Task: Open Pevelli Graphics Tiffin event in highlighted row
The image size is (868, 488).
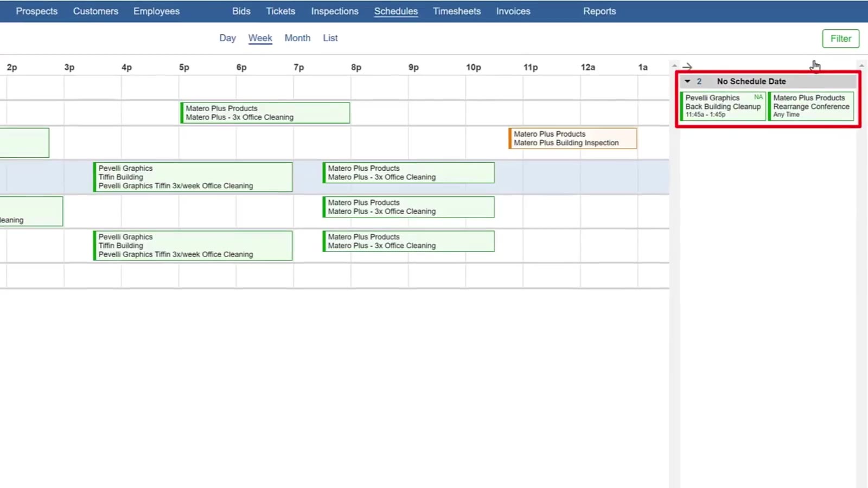Action: coord(193,177)
